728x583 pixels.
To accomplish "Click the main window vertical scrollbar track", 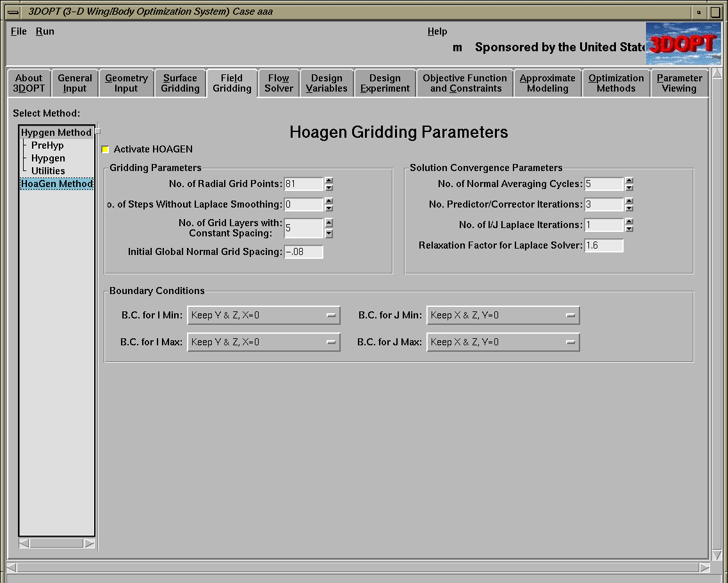I will click(716, 313).
